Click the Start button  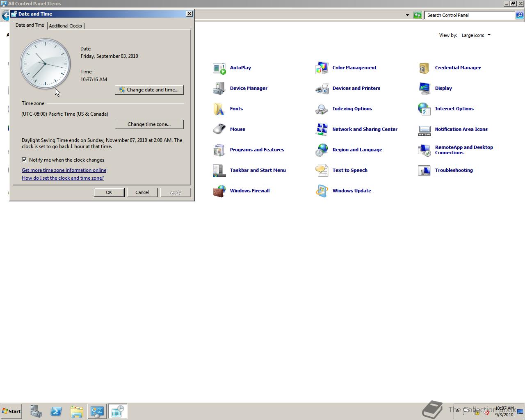(x=11, y=411)
